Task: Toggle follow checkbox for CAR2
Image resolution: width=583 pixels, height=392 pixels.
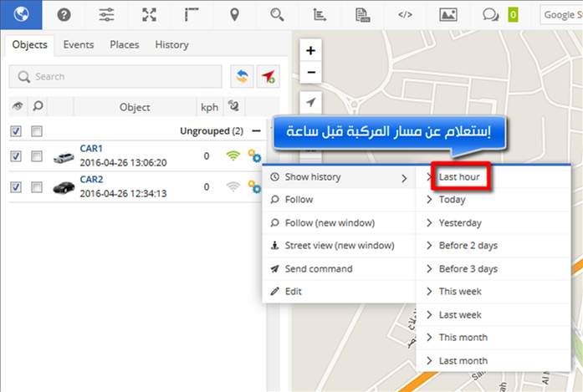Action: [37, 187]
